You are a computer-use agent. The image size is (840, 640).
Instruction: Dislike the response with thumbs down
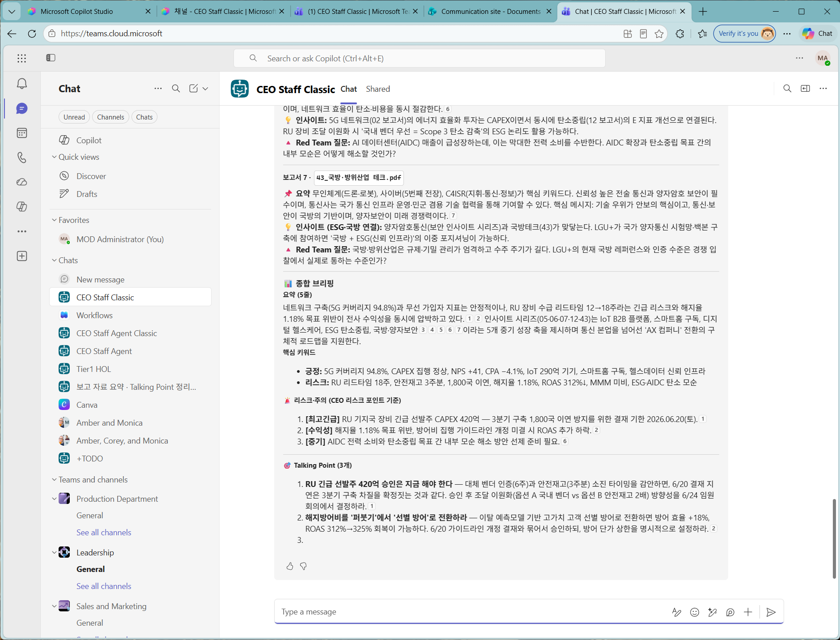pyautogui.click(x=303, y=566)
